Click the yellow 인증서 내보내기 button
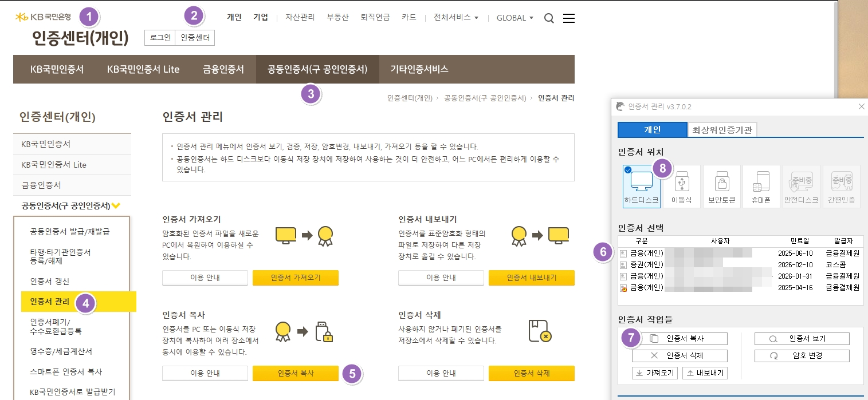The width and height of the screenshot is (868, 400). pos(532,278)
